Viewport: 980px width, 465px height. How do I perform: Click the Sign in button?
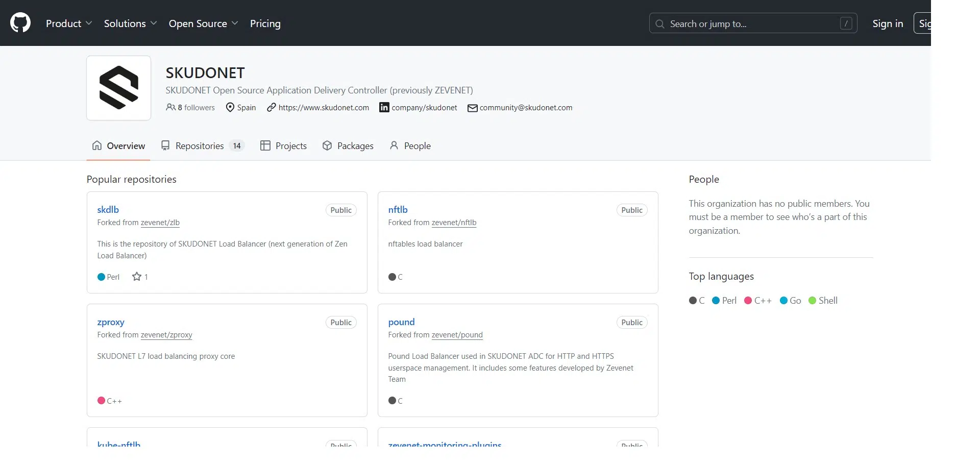(x=887, y=23)
